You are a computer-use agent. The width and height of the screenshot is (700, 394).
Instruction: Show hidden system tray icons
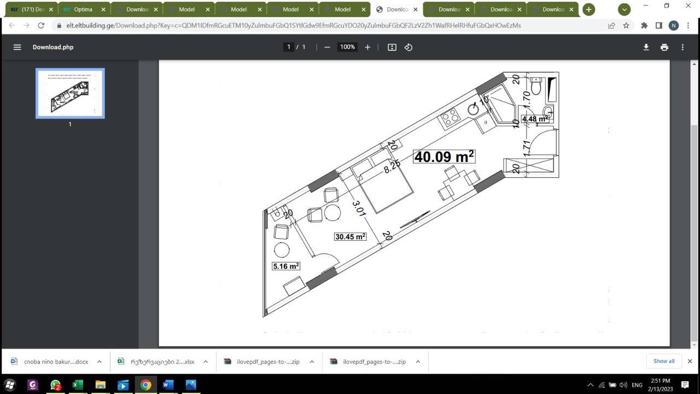tap(590, 385)
